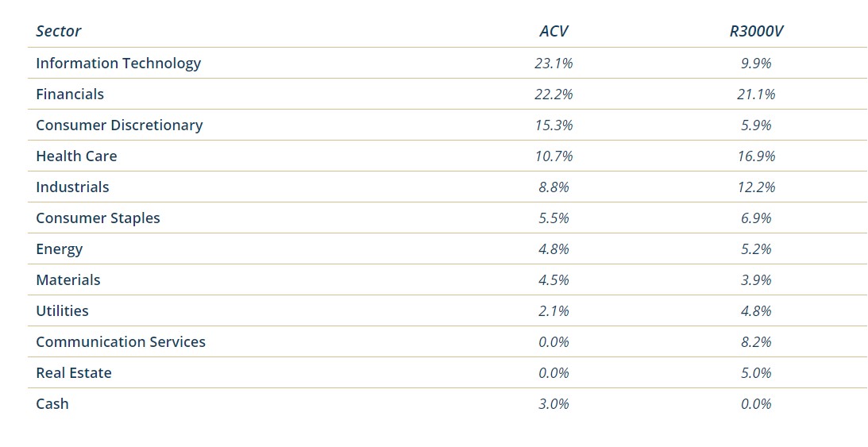Select the Information Technology row label
Viewport: 868px width, 447px height.
[118, 63]
